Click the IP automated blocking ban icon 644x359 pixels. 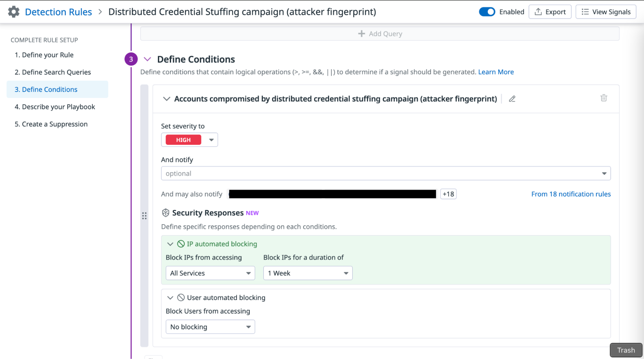click(181, 244)
